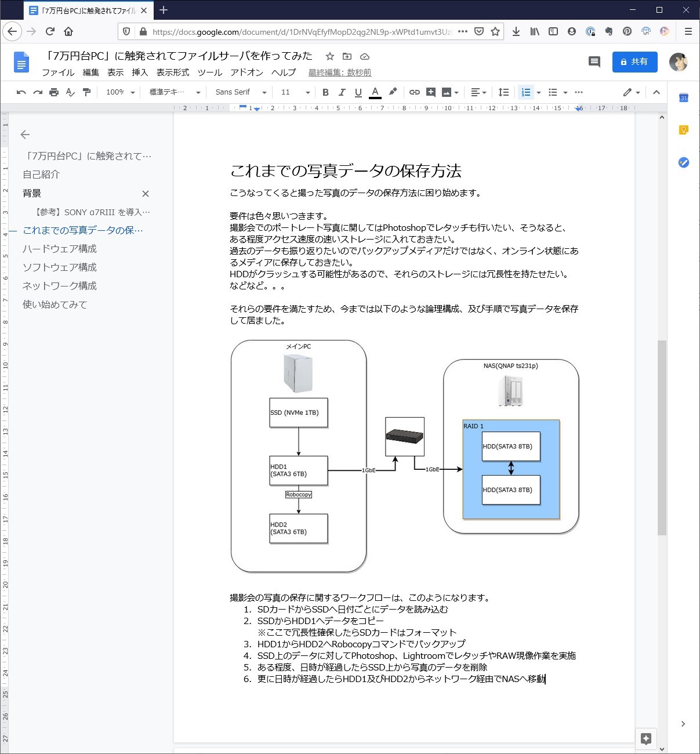Open comment history speech bubble icon

click(594, 61)
